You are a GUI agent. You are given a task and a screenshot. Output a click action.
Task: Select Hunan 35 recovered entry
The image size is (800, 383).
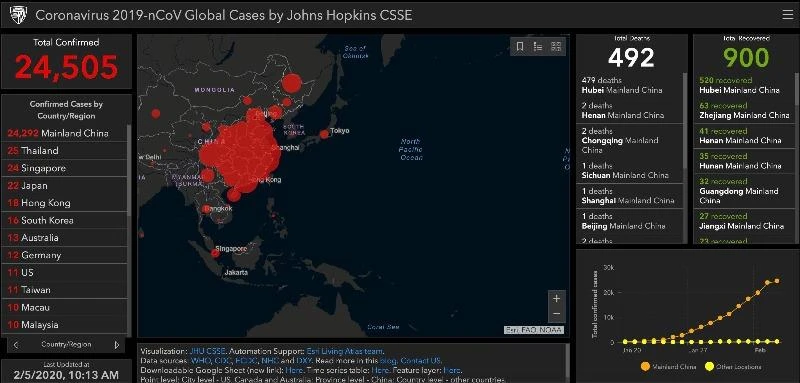pyautogui.click(x=744, y=161)
